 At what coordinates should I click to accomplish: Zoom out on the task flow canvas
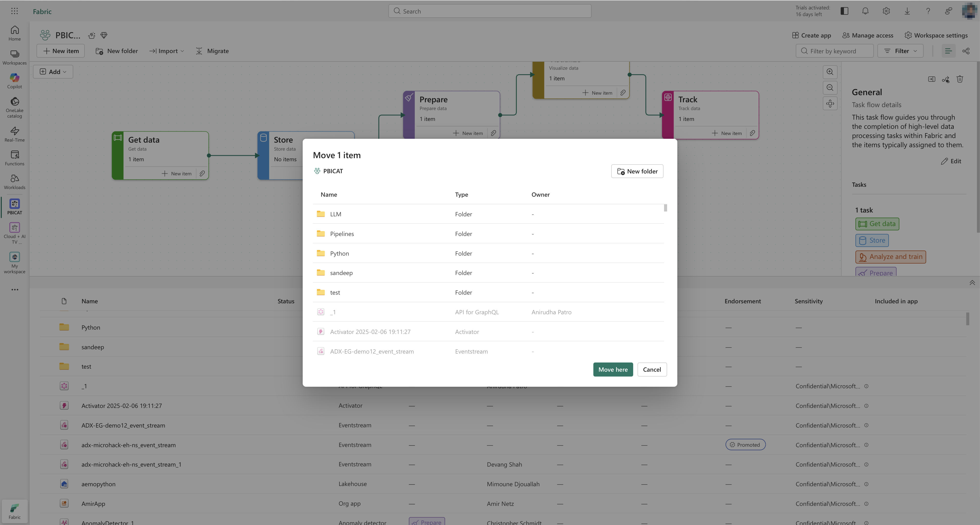(x=830, y=88)
